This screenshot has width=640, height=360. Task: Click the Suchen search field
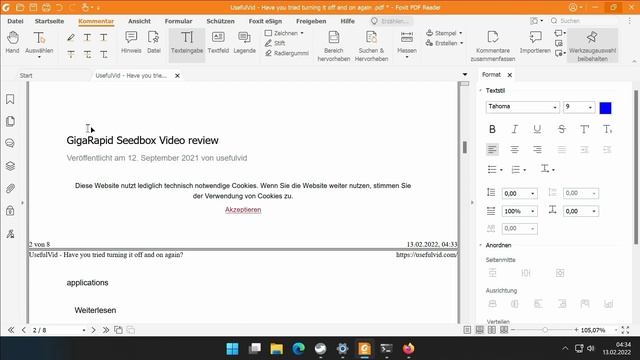(584, 21)
